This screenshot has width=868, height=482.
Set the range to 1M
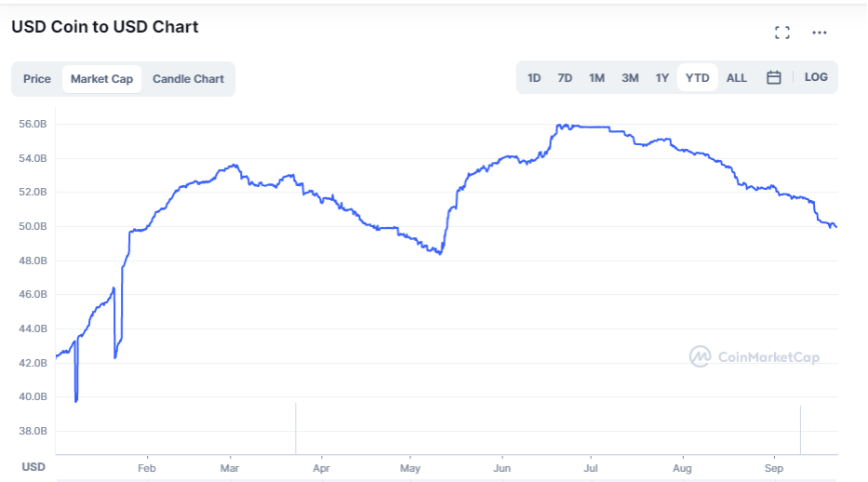coord(596,78)
